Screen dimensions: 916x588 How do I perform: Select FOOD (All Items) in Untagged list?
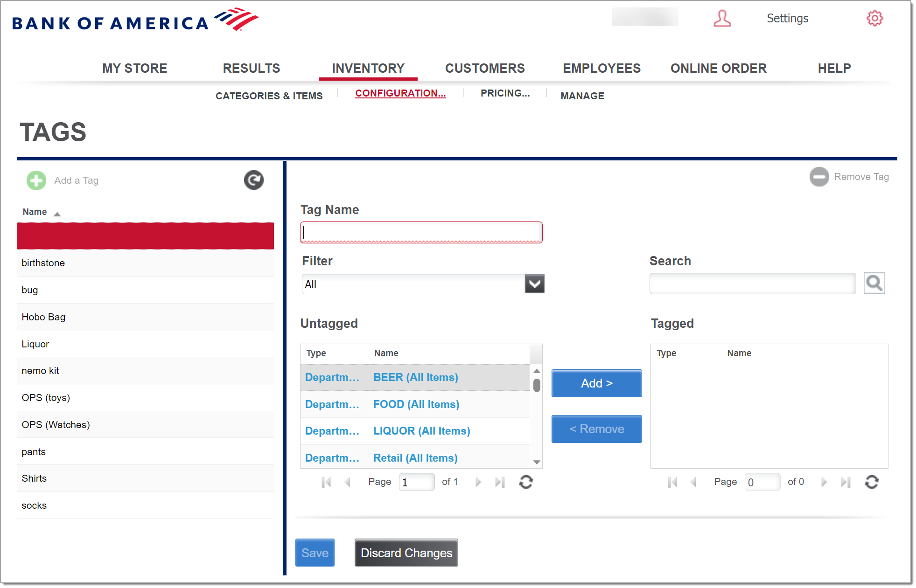[415, 404]
